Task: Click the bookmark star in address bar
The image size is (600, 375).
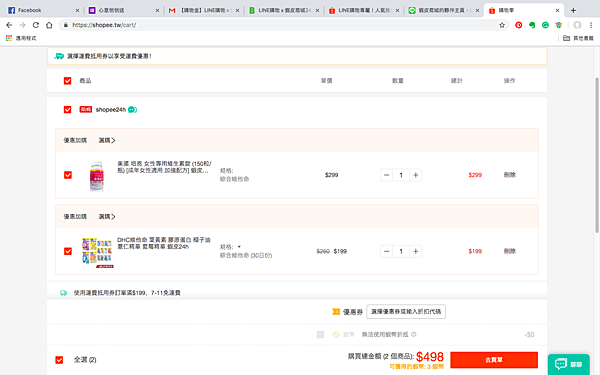Action: coord(502,25)
